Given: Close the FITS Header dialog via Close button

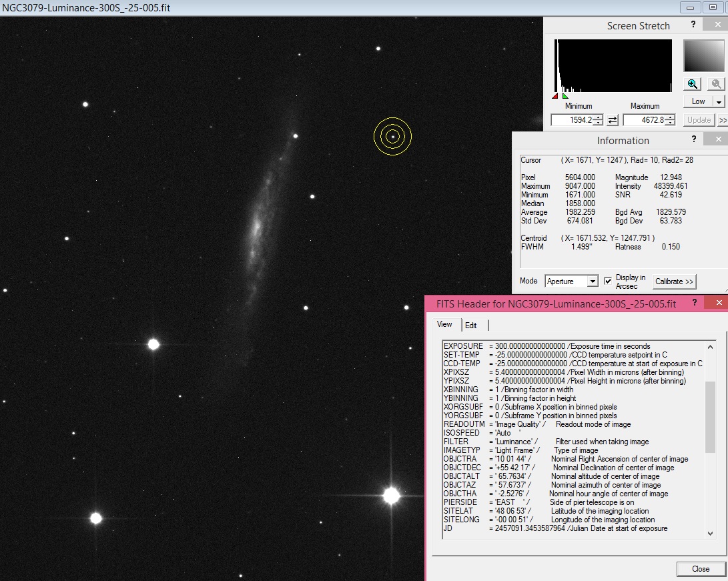Looking at the screenshot, I should [701, 568].
